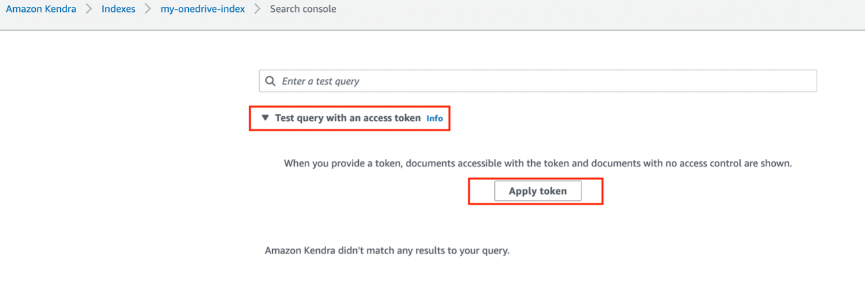The width and height of the screenshot is (868, 295).
Task: Click the empty right end of the query box
Action: pos(784,81)
